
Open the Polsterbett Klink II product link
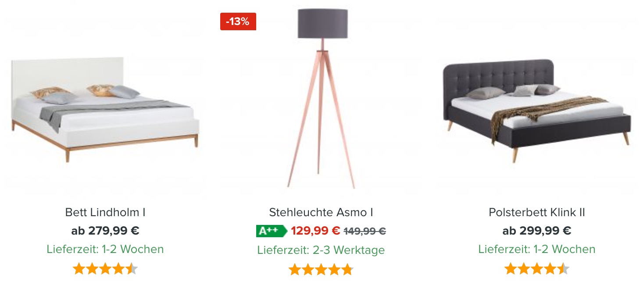click(x=537, y=213)
